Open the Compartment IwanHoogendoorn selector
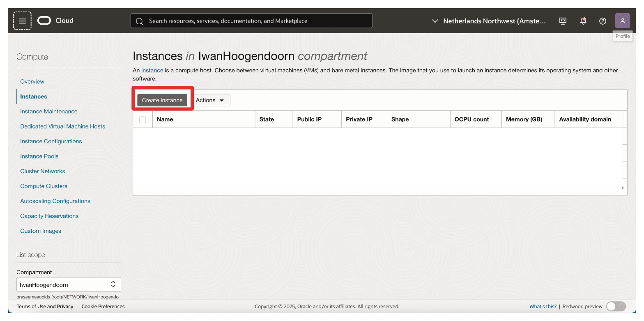The image size is (644, 321). [69, 284]
